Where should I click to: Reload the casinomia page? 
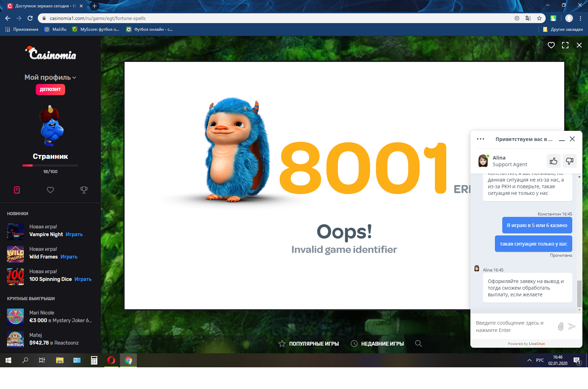(x=30, y=18)
